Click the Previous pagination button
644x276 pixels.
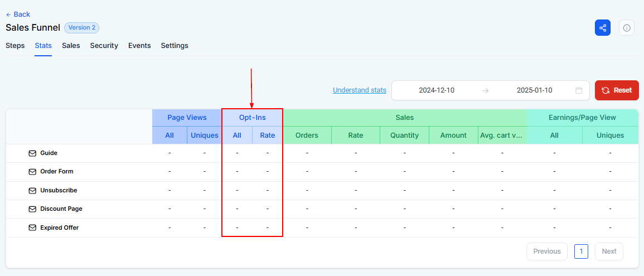pos(547,251)
